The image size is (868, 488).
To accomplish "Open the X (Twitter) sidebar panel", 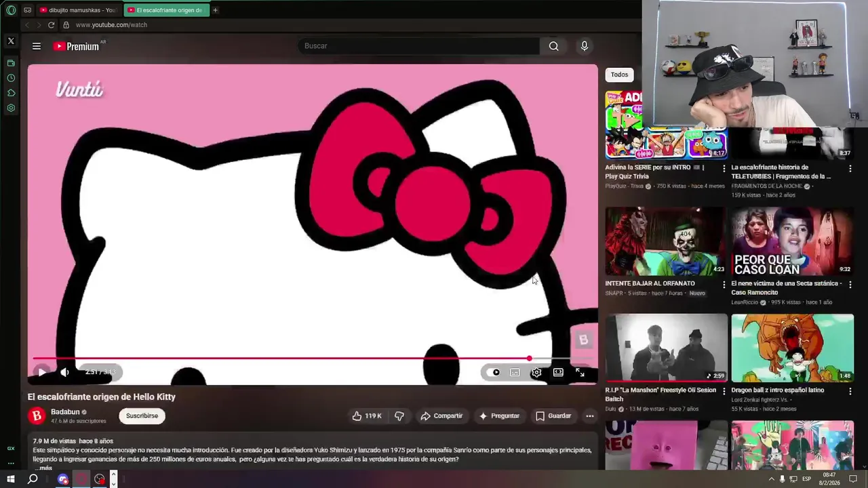I will pos(11,41).
